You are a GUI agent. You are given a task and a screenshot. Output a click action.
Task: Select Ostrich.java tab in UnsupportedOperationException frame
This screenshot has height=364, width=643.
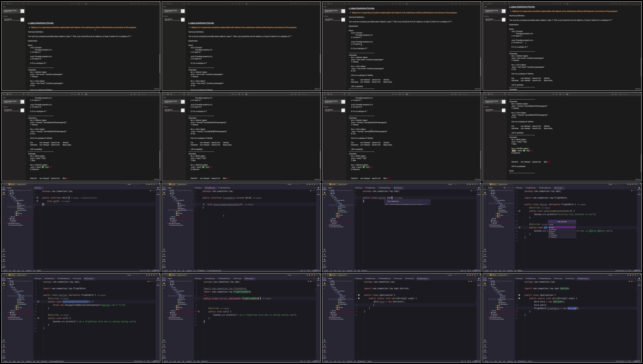click(x=89, y=278)
